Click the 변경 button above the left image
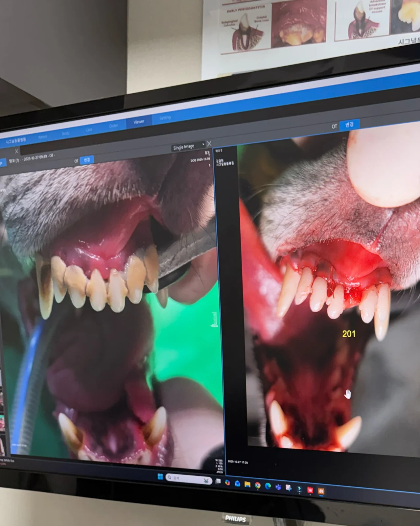The width and height of the screenshot is (420, 526). click(87, 160)
